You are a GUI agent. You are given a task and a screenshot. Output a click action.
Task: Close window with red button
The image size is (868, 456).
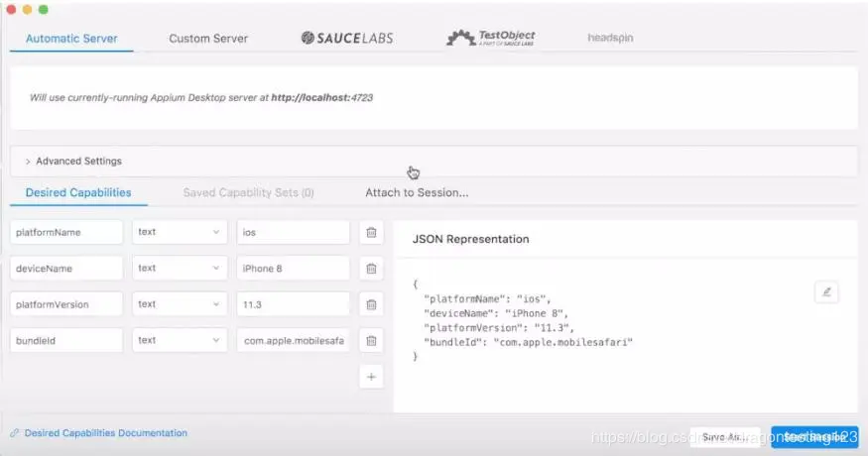pos(11,9)
